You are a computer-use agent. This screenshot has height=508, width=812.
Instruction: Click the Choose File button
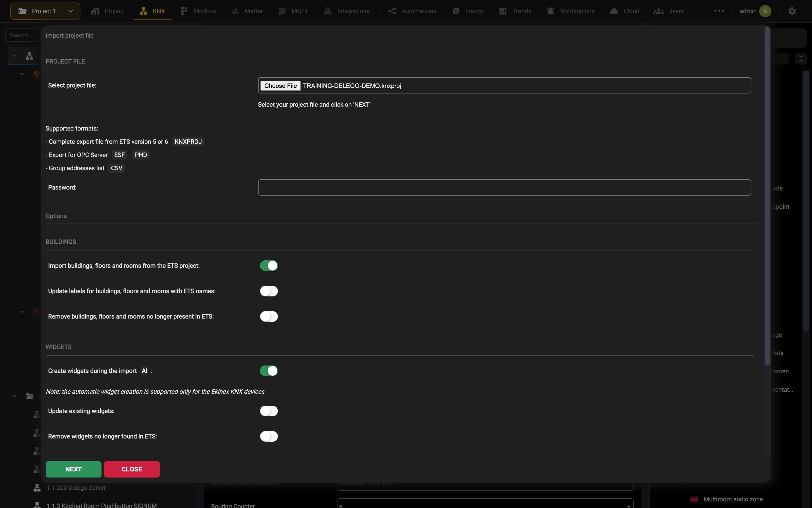[280, 86]
